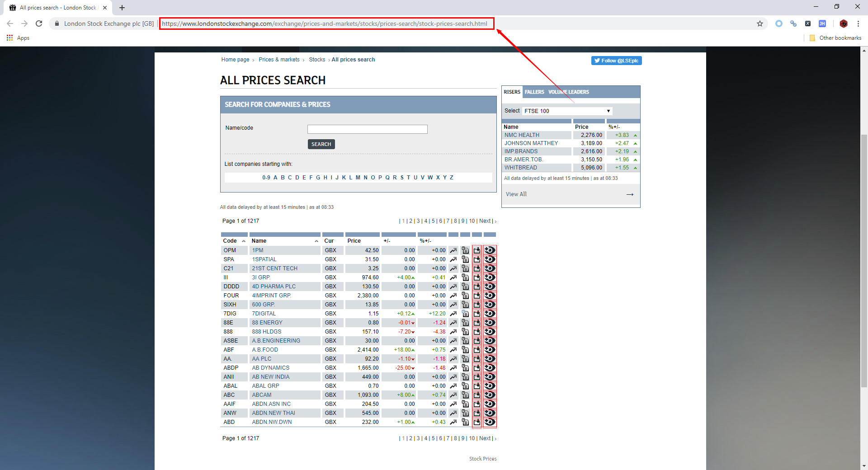Click the Name/code search input field
The width and height of the screenshot is (868, 470).
(367, 129)
